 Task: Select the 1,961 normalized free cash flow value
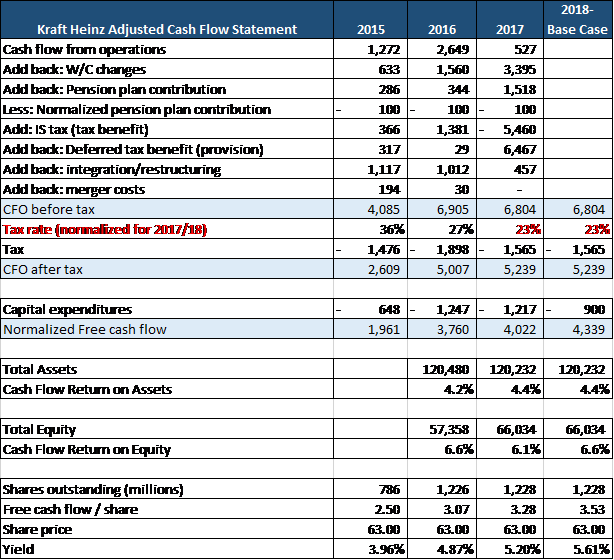[383, 329]
